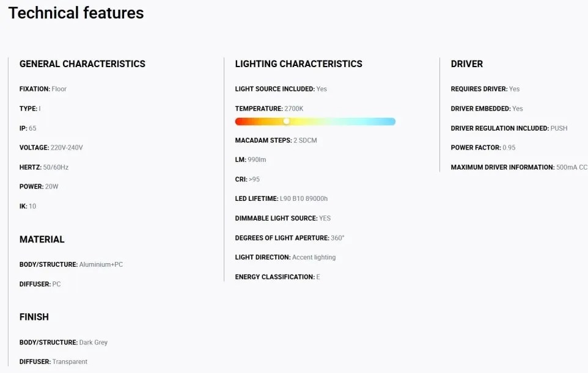Click the FINISH section heading
This screenshot has width=588, height=373.
34,317
